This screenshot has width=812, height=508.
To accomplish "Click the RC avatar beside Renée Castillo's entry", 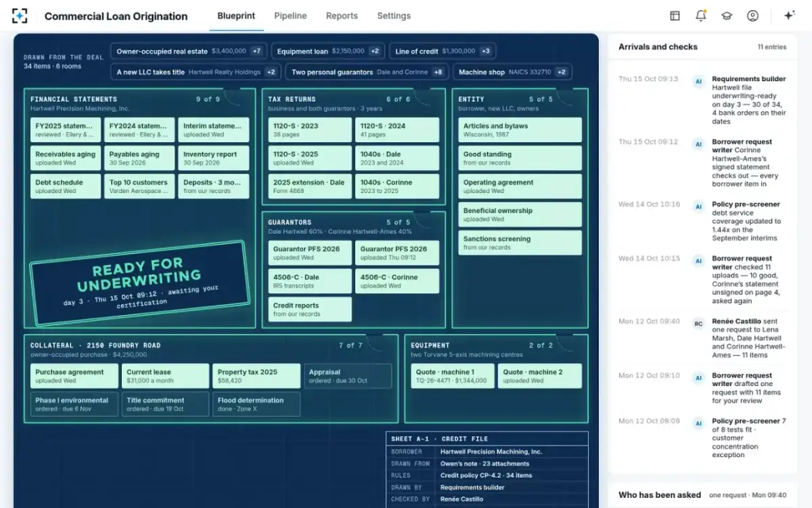I will tap(698, 324).
